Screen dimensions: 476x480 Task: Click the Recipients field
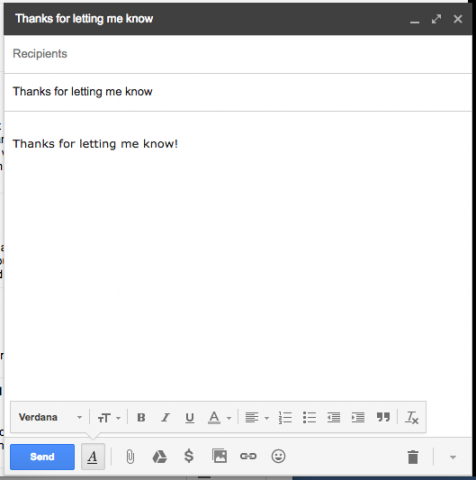tap(238, 54)
